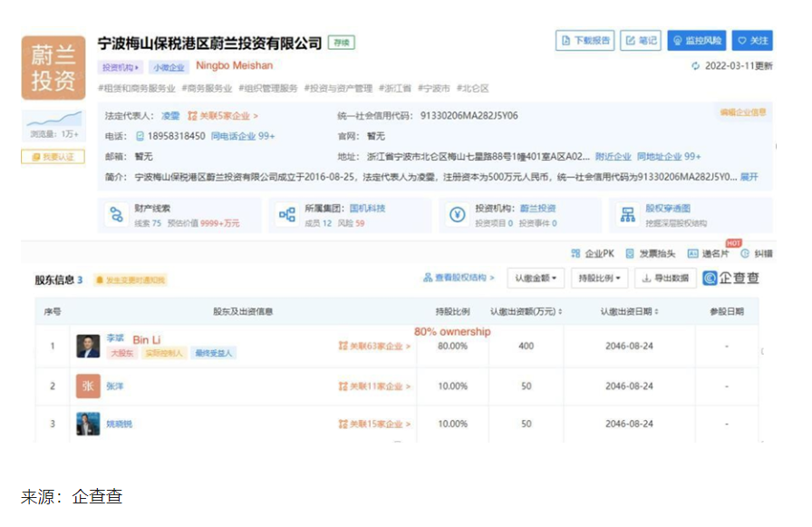
Task: Select the 笔记 notes button
Action: (x=641, y=41)
